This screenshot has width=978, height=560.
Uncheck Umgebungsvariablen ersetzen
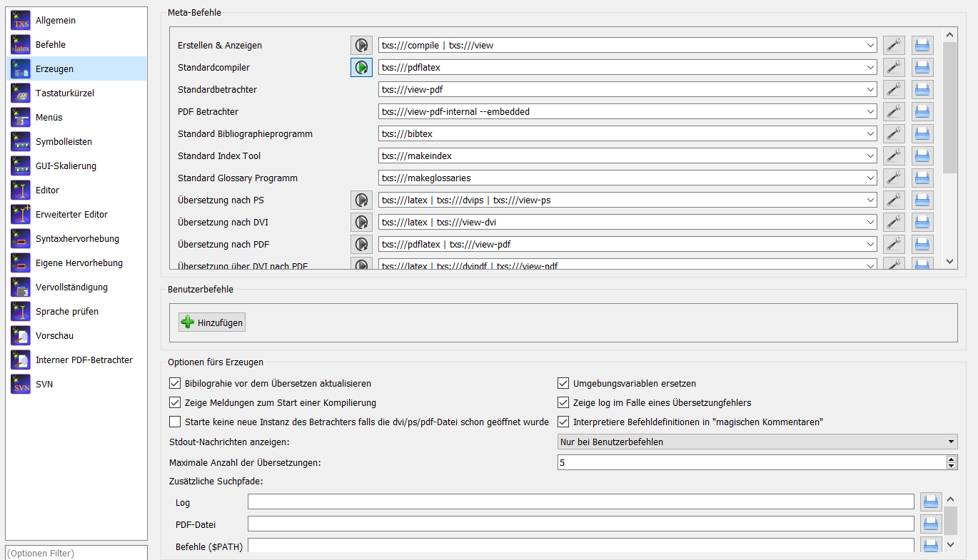coord(563,384)
